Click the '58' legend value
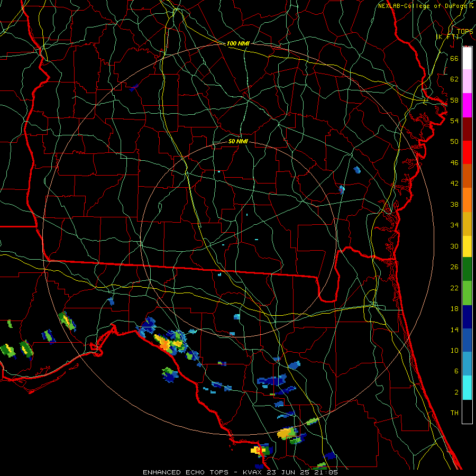This screenshot has height=476, width=476. click(454, 100)
